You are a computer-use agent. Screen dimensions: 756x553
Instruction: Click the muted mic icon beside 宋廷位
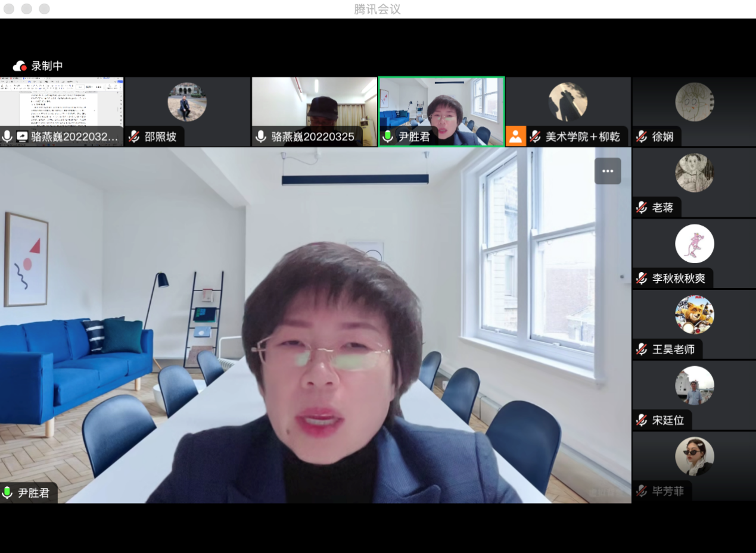(x=642, y=420)
